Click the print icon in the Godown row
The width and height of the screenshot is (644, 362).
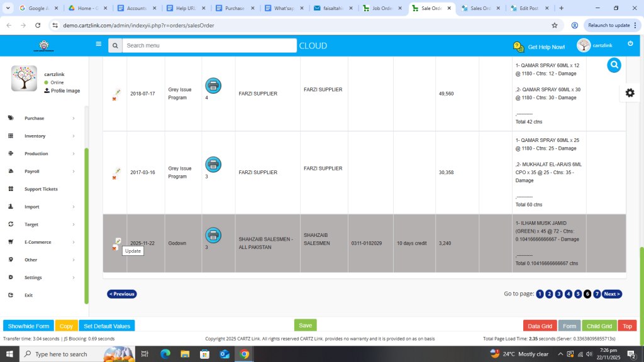(x=213, y=235)
